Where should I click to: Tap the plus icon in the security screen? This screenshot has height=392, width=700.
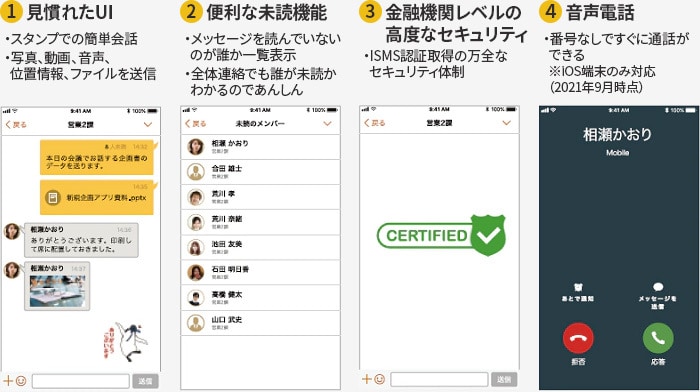(367, 379)
